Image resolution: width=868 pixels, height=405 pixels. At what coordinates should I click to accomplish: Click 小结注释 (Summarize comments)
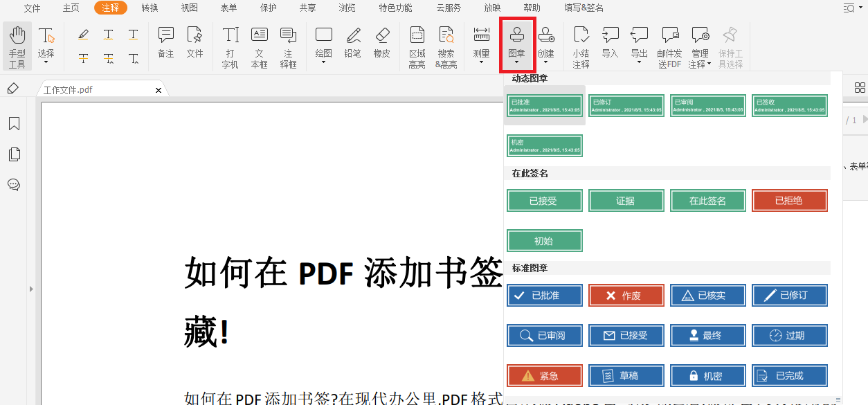pyautogui.click(x=581, y=43)
